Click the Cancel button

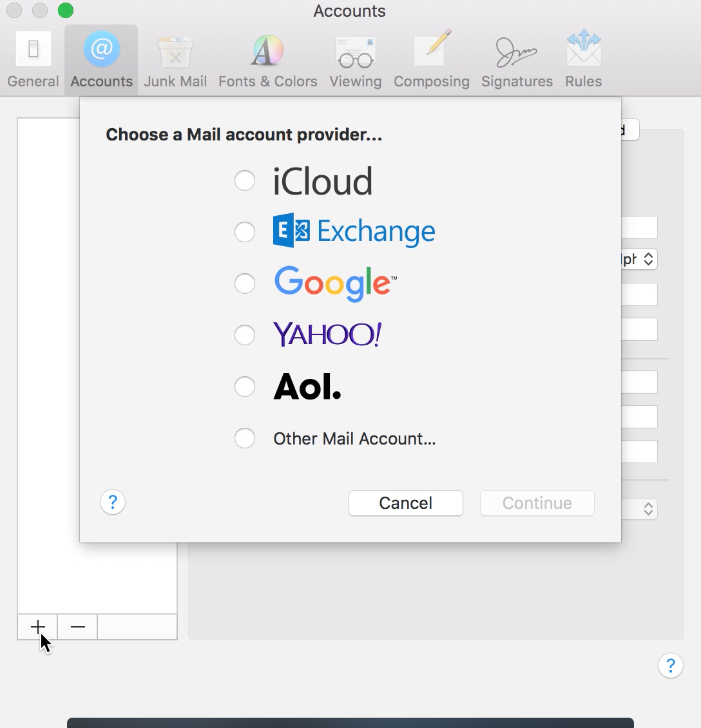[x=405, y=503]
